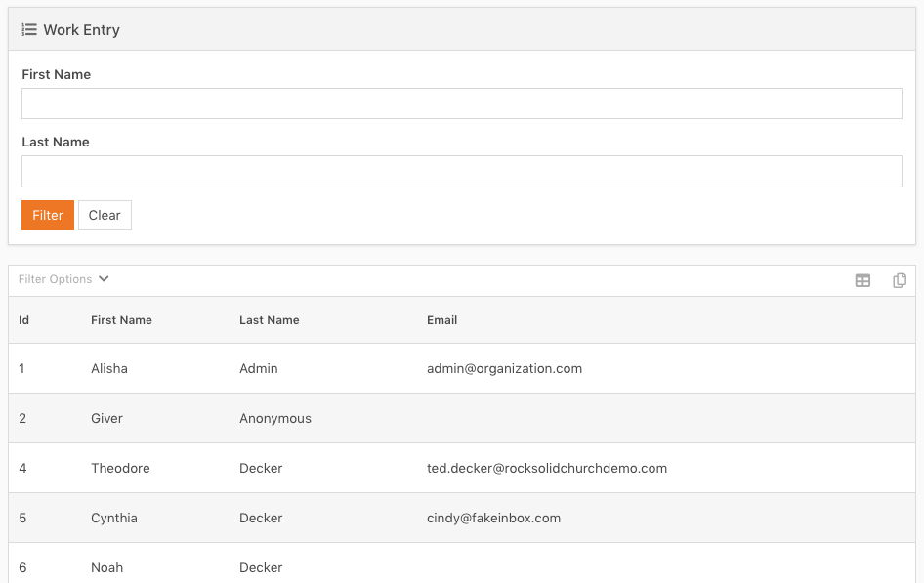Click Id 6 in Noah's row

click(22, 567)
